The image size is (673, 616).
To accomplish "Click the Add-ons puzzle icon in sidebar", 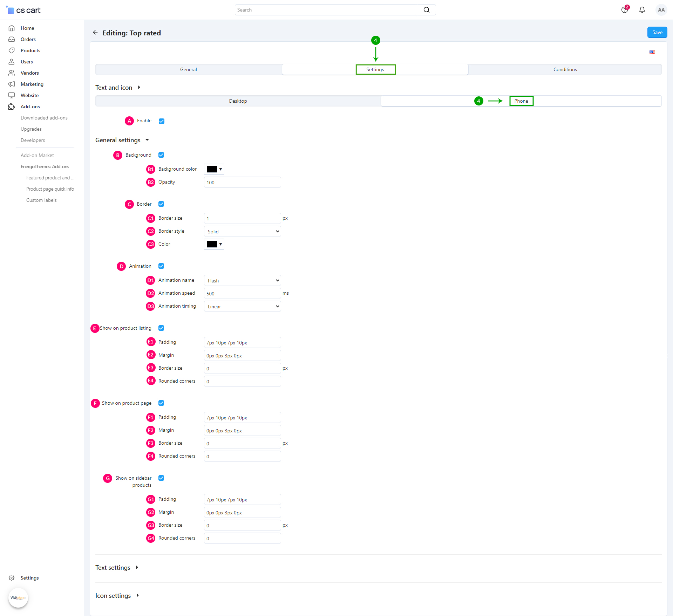I will click(12, 107).
